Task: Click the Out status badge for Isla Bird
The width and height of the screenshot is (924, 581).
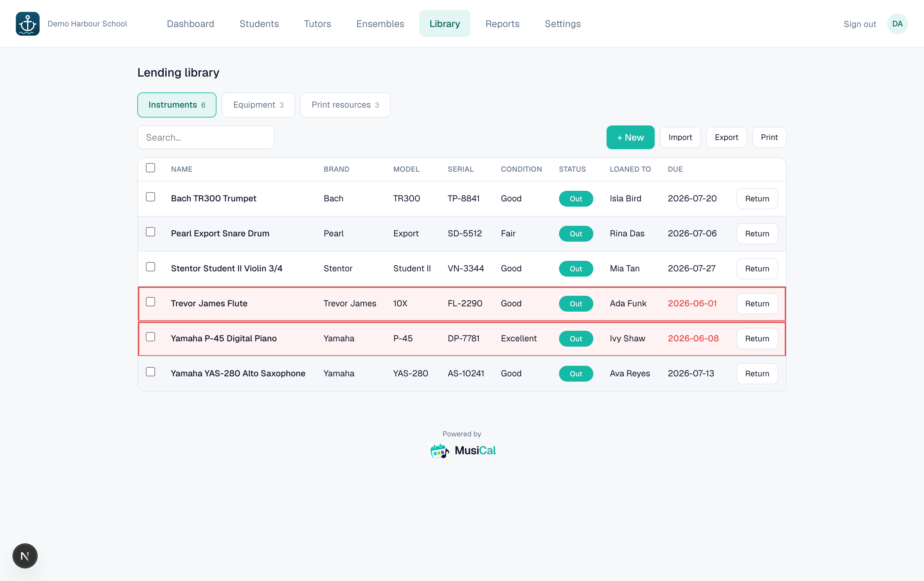Action: pyautogui.click(x=576, y=199)
